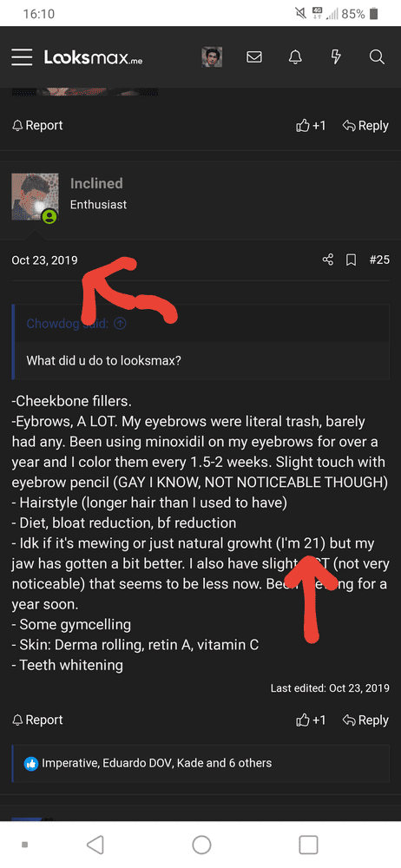Show the '6 others' who liked

coord(250,763)
